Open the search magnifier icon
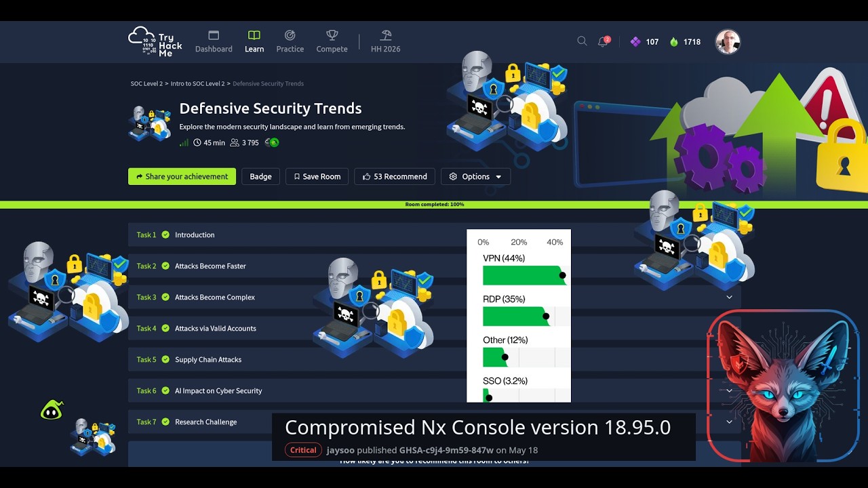Image resolution: width=868 pixels, height=488 pixels. (x=582, y=41)
